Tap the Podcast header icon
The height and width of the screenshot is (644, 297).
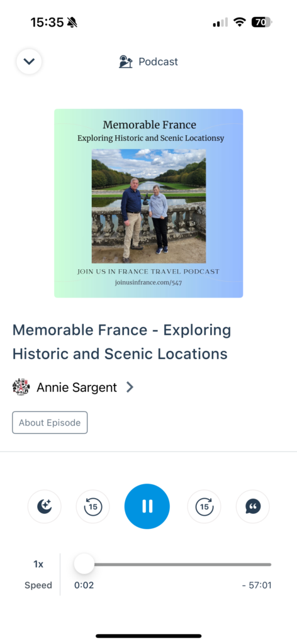pos(126,62)
